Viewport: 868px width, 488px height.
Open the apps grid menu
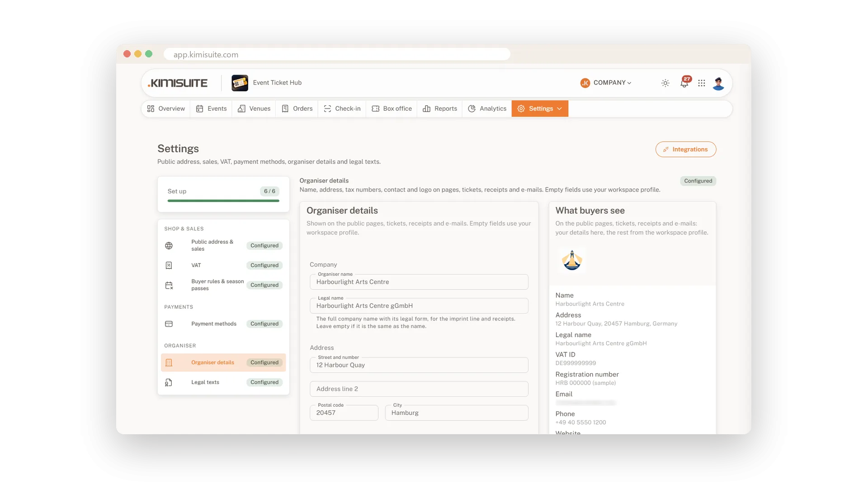[x=701, y=83]
